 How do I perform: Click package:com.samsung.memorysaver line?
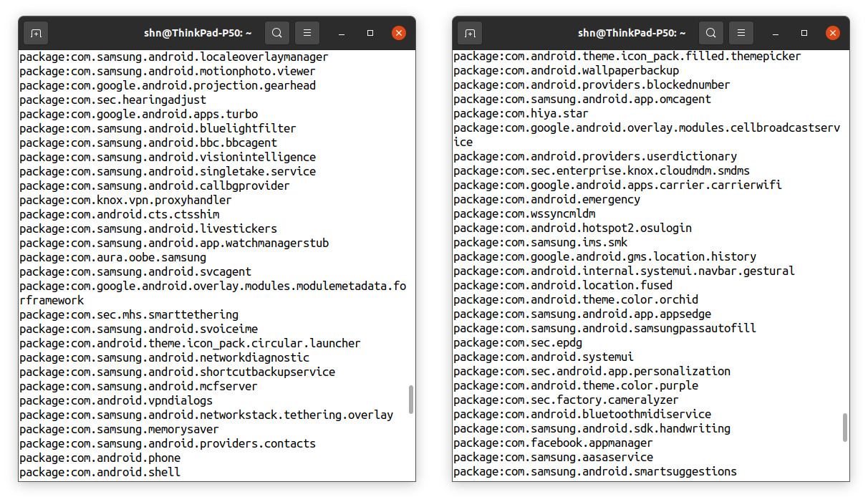119,429
